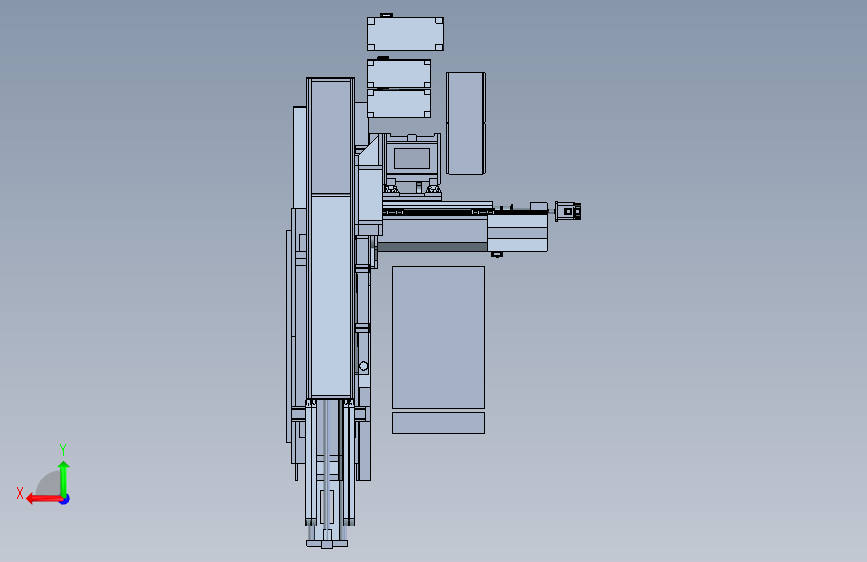Screen dimensions: 867x562
Task: Select the display frame in the carriage above the arm
Action: pyautogui.click(x=412, y=158)
